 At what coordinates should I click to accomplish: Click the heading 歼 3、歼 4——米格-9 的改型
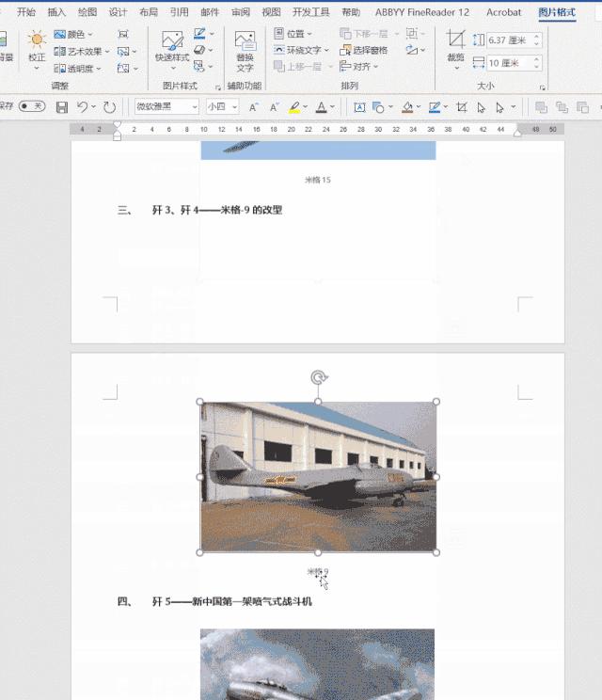coord(217,210)
